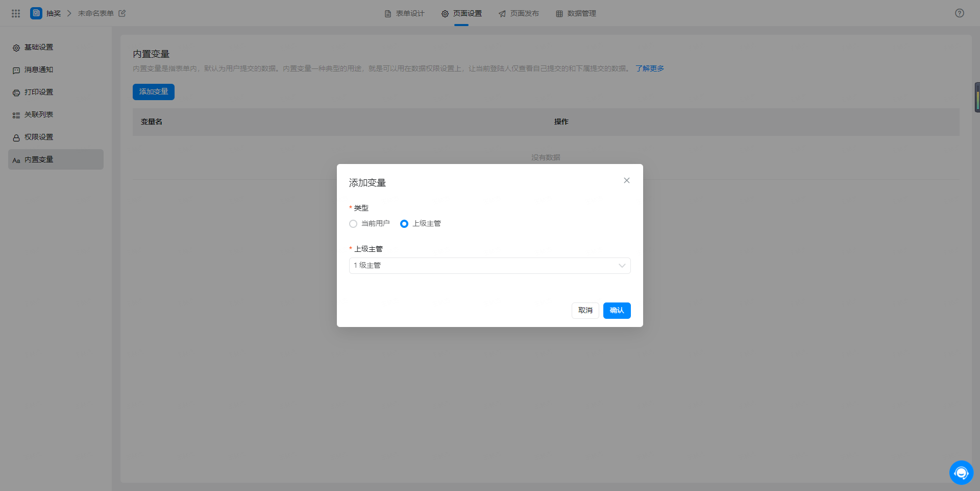Click the message icon beside 消息通知
The width and height of the screenshot is (980, 491).
(16, 70)
